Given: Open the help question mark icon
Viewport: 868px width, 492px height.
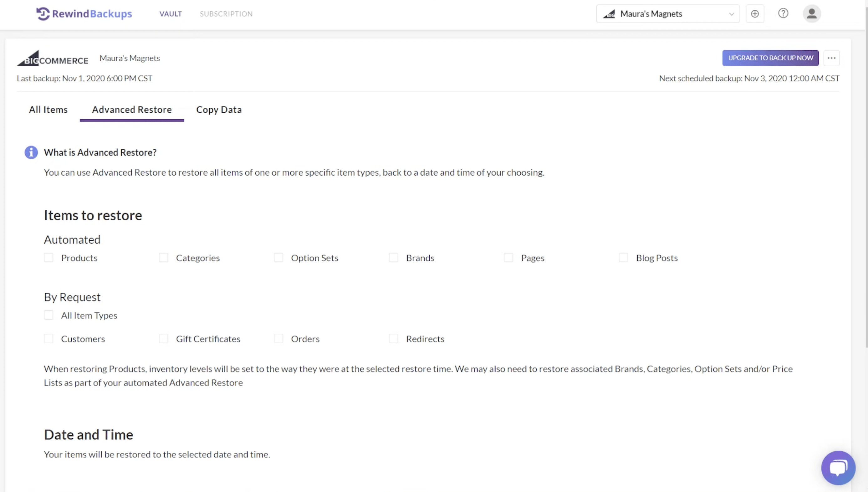Looking at the screenshot, I should (x=783, y=13).
